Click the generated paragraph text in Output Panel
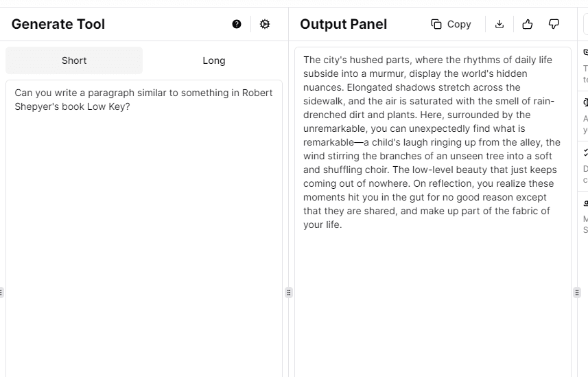This screenshot has height=377, width=588. coord(432,142)
